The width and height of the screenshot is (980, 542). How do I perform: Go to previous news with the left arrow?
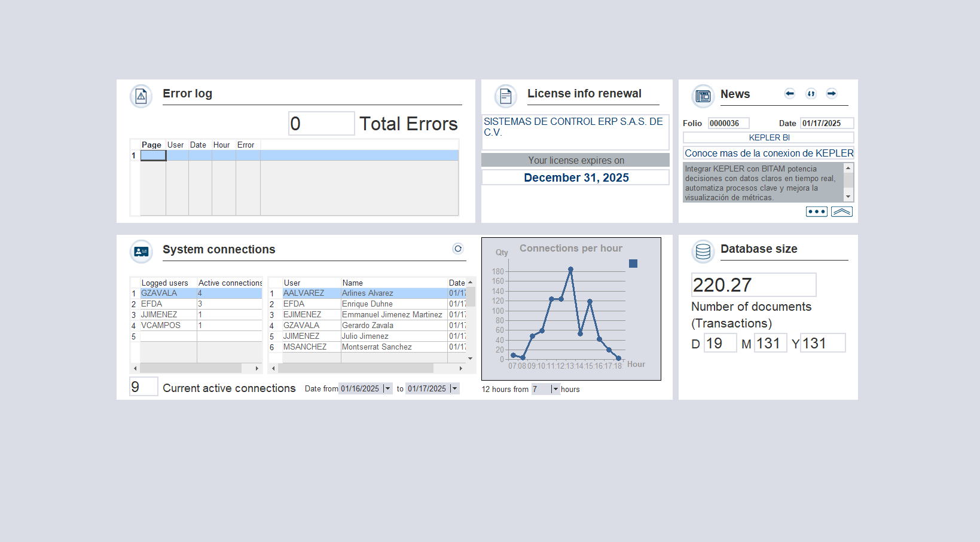[789, 93]
